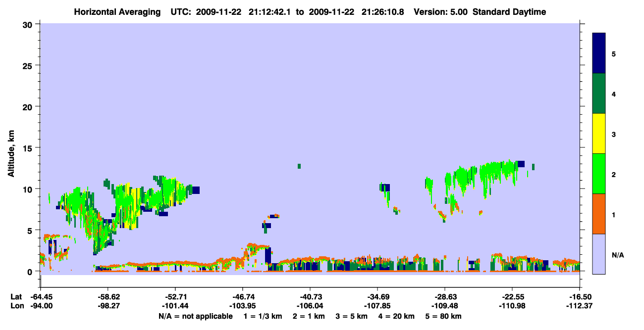644x330 pixels.
Task: Click longitude value '-106.04'
Action: tap(310, 306)
